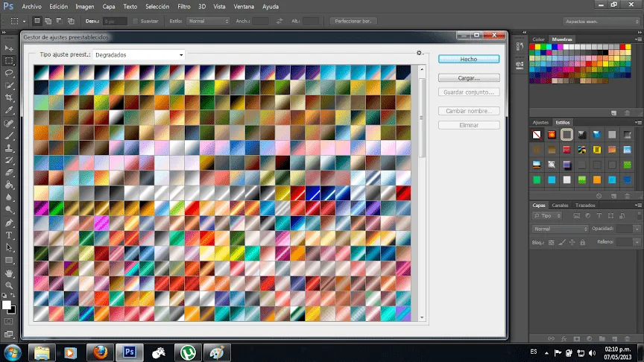
Task: Click the Cargar... button
Action: tap(469, 78)
